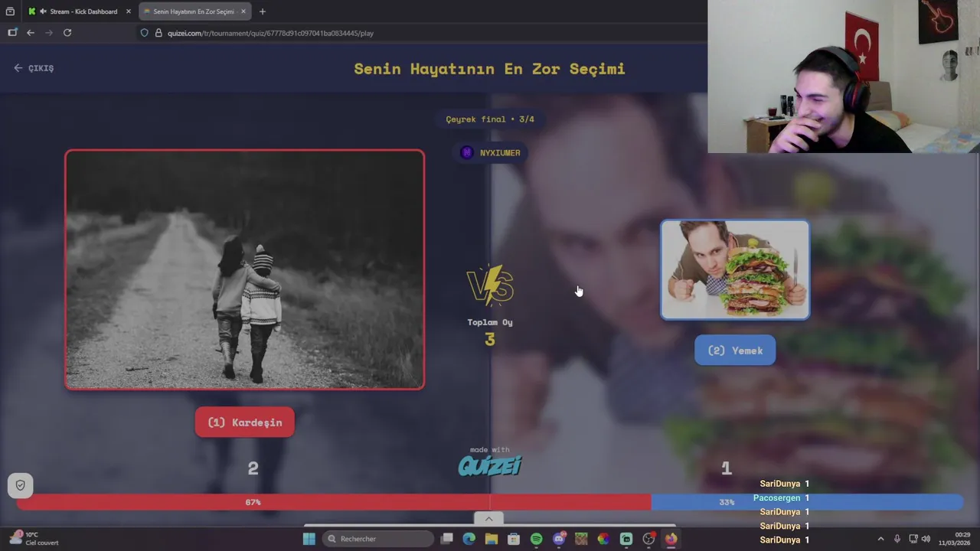
Task: Click the padlock site info icon
Action: [158, 33]
